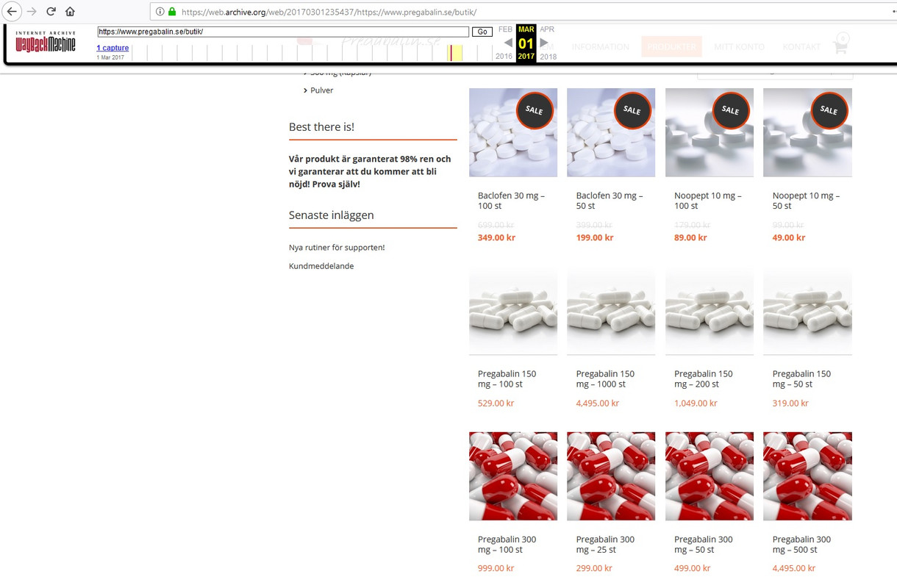
Task: Click the 'Best there is!' heading
Action: [321, 126]
